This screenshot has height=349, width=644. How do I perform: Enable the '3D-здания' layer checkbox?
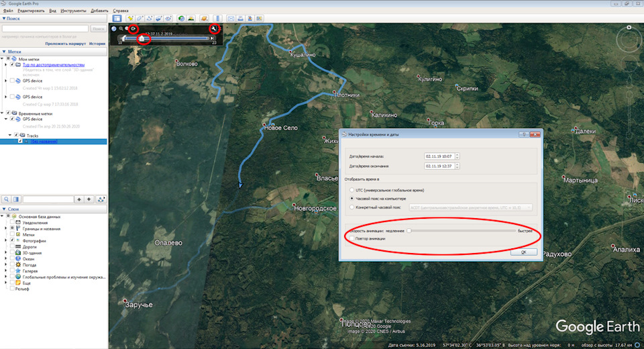coord(12,253)
